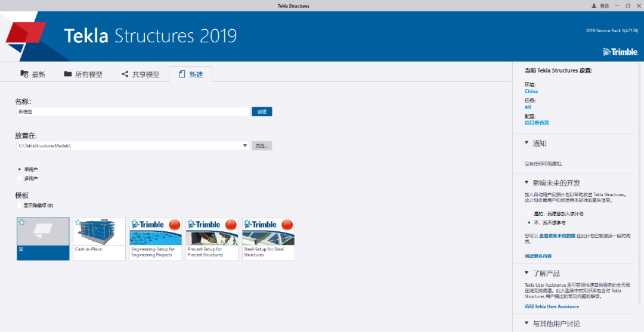Click the star icon on the 空 template
Screen dimensions: 644x332
(22, 222)
